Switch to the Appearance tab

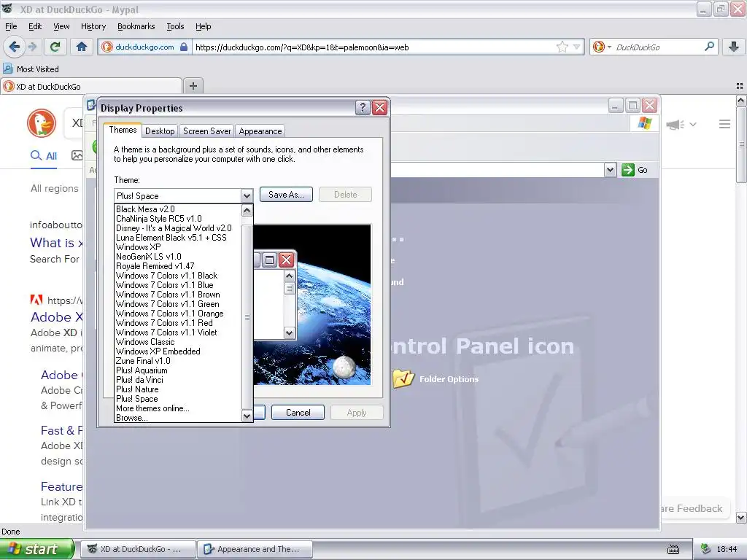click(x=260, y=131)
